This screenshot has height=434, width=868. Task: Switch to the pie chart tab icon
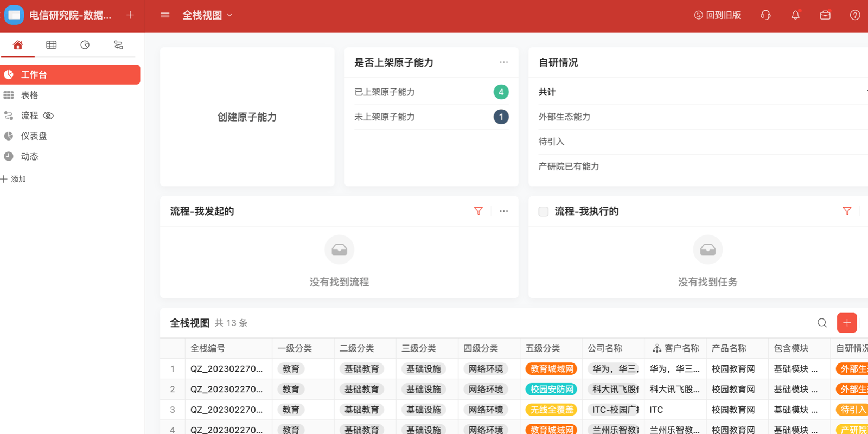tap(85, 45)
